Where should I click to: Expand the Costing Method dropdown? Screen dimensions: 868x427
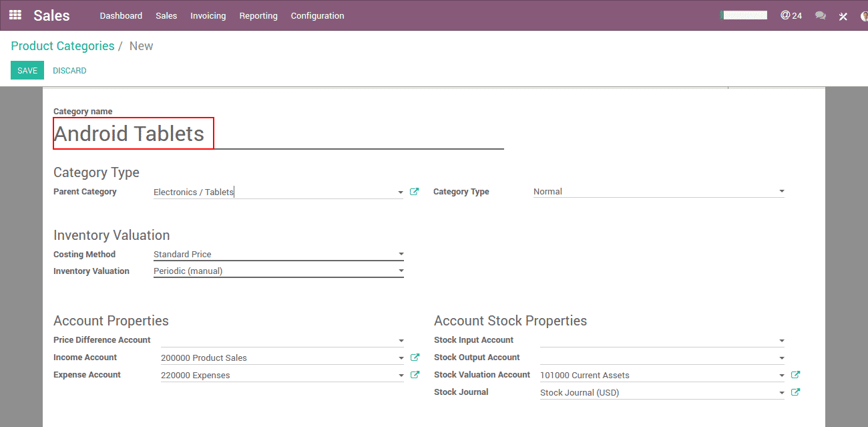(x=401, y=255)
